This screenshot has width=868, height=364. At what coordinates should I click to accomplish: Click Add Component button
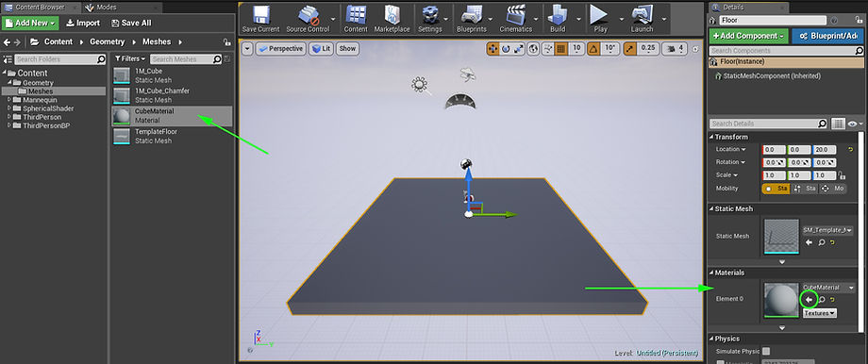(748, 36)
